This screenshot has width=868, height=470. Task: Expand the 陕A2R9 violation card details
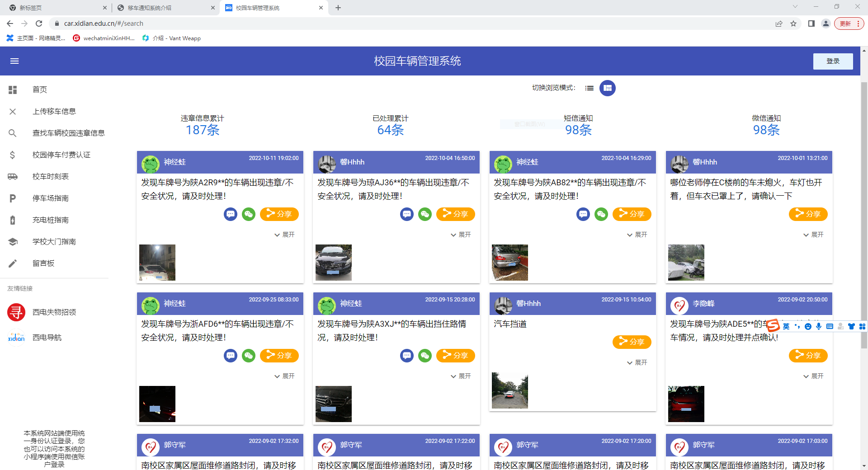pyautogui.click(x=284, y=235)
